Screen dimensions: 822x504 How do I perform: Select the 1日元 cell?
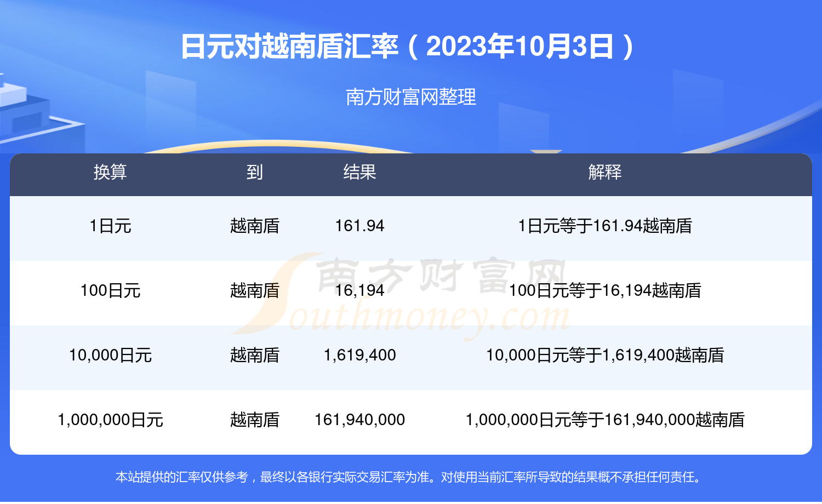110,226
